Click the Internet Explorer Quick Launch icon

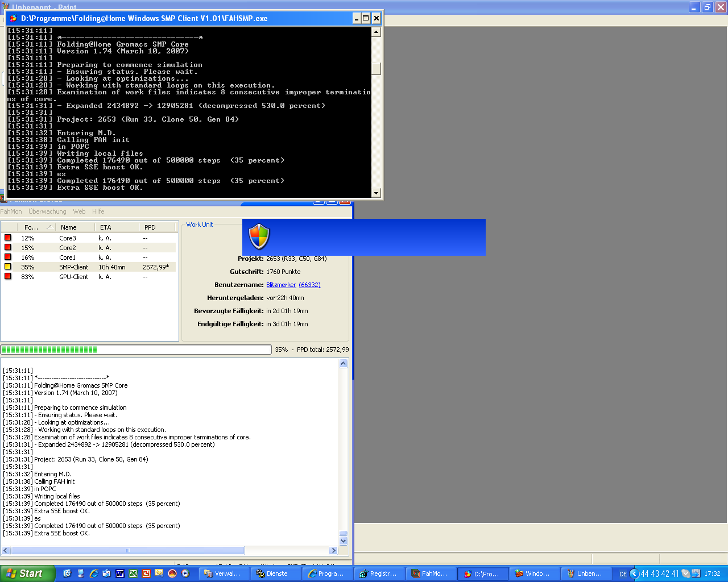[x=94, y=573]
